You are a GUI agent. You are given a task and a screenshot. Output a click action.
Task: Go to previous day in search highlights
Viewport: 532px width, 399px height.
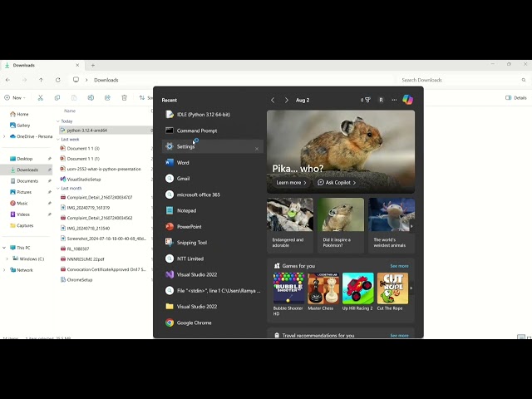[x=273, y=100]
